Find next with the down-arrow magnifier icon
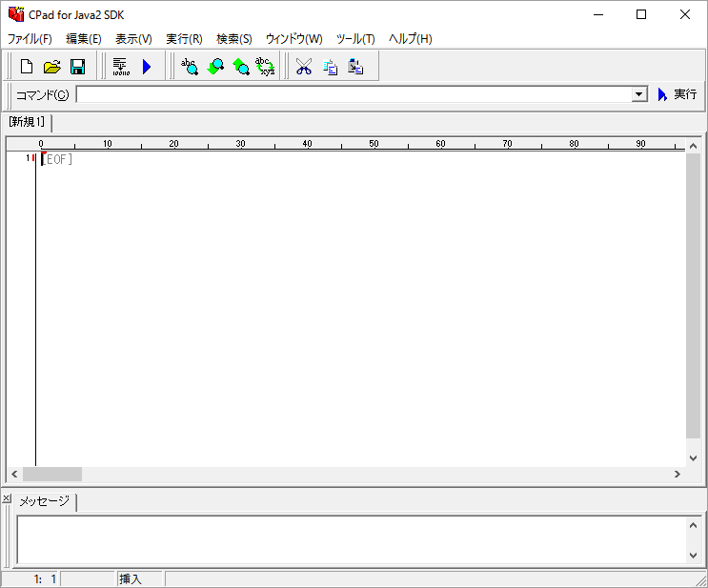Screen dimensions: 708x588 [215, 67]
